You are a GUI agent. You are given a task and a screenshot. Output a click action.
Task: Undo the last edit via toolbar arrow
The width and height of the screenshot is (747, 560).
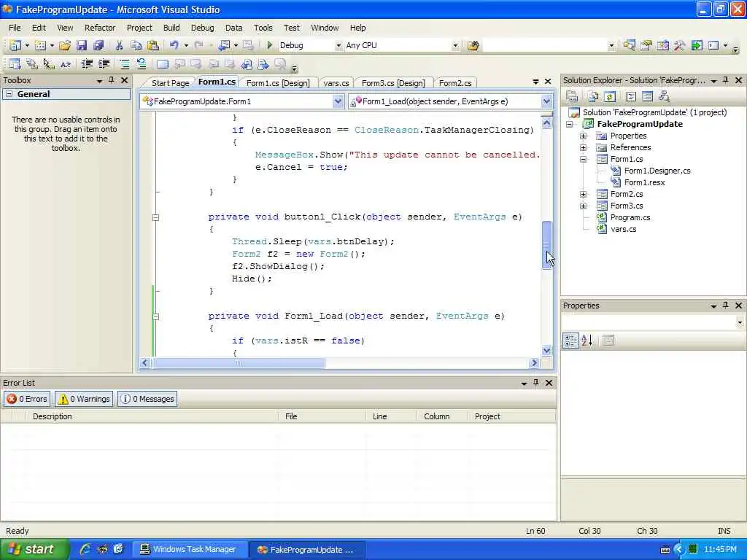[x=174, y=45]
